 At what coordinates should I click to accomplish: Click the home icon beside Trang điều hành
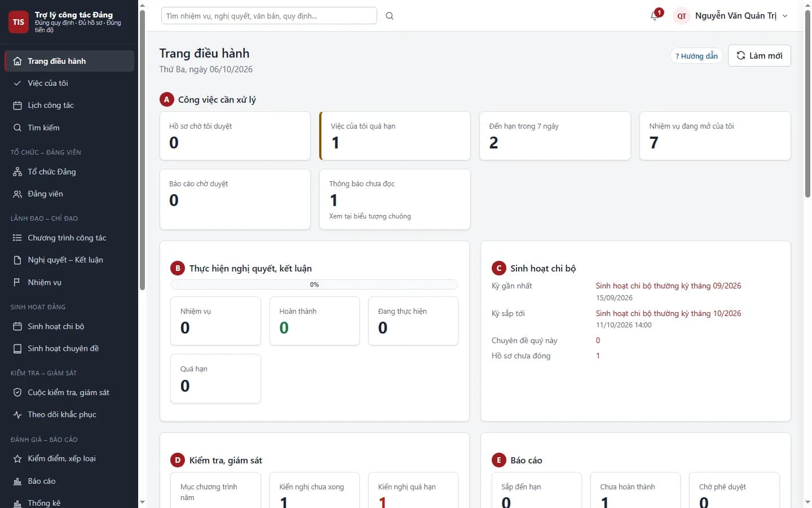[17, 61]
